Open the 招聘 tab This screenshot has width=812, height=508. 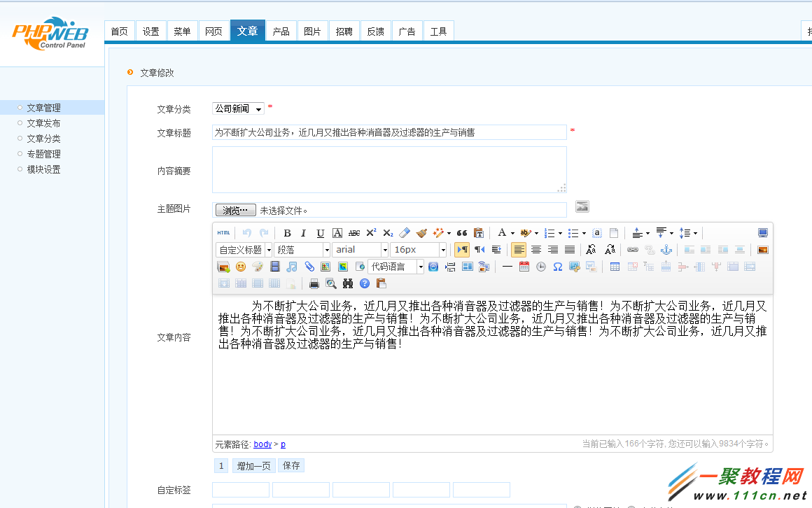click(x=344, y=31)
